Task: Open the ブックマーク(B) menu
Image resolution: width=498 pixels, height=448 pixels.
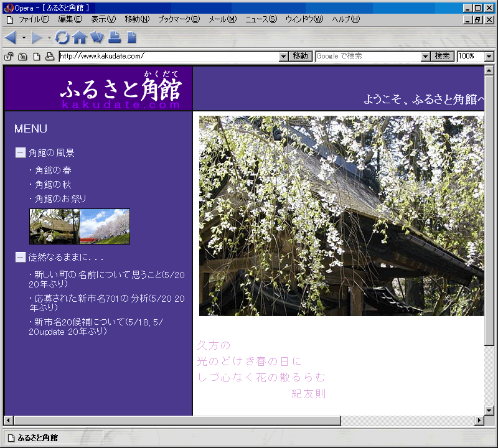Action: pos(179,19)
